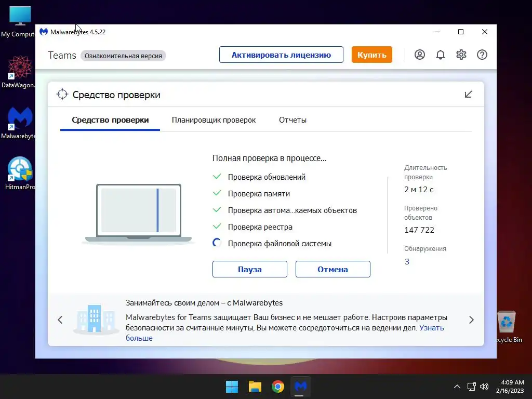
Task: Show hidden tray icons chevron
Action: [457, 387]
